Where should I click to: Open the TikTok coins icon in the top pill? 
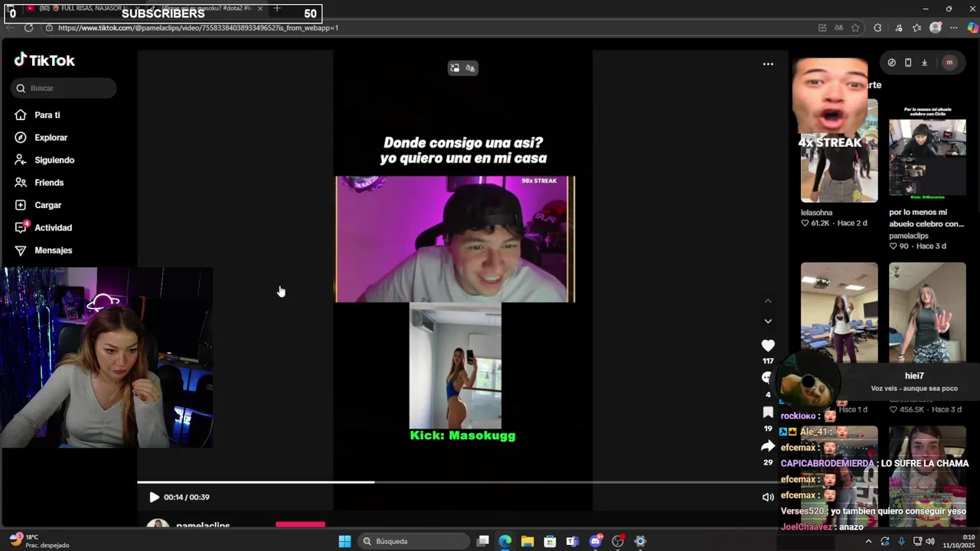pos(891,63)
